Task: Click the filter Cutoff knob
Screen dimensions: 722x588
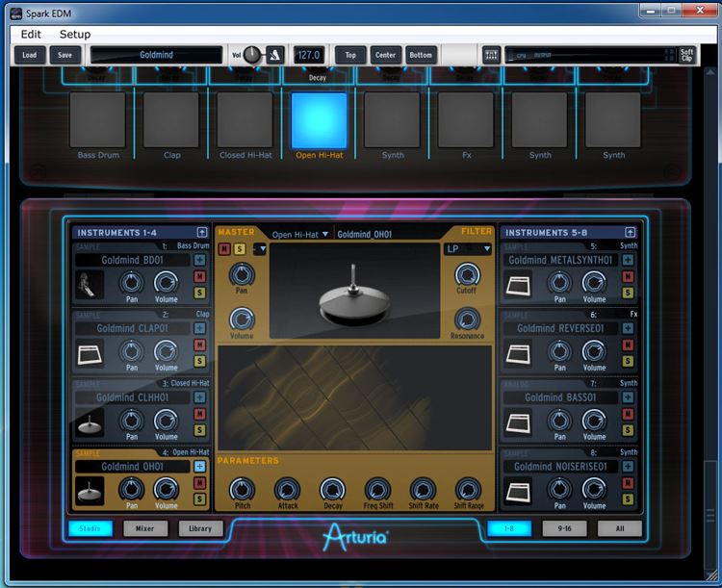Action: [x=467, y=275]
